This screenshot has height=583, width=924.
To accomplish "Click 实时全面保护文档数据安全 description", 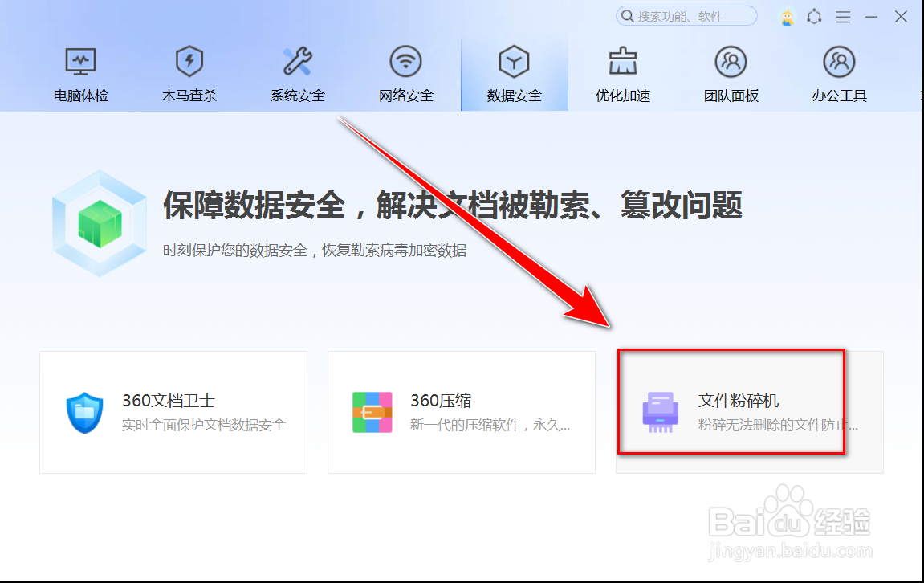I will pyautogui.click(x=204, y=425).
